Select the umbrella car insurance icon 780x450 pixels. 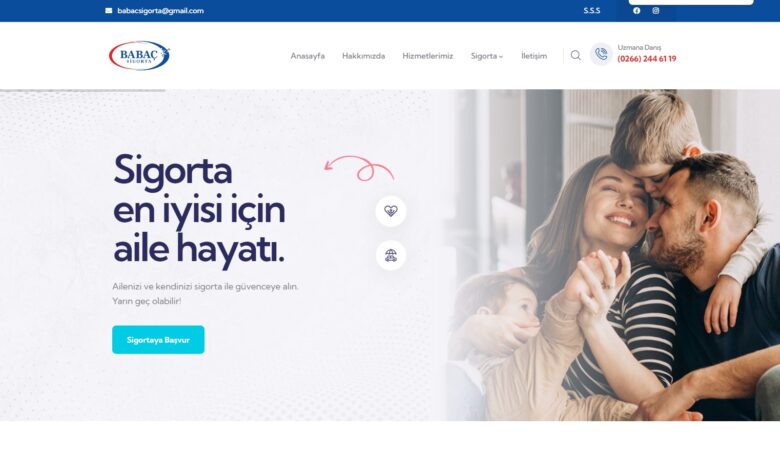pos(391,256)
